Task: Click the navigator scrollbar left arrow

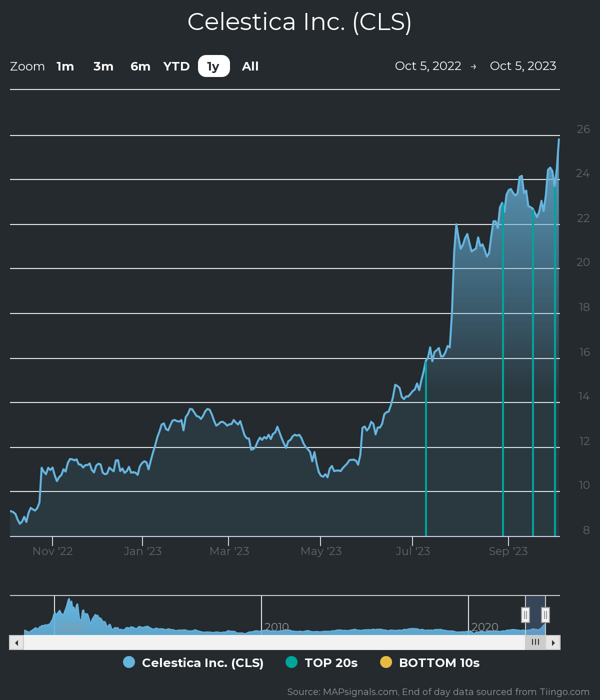Action: [x=16, y=642]
